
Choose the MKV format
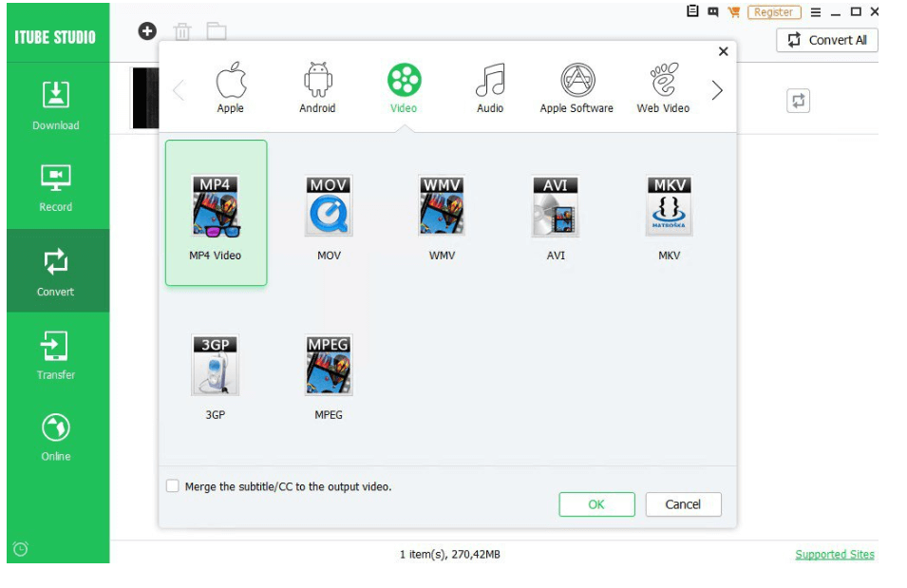point(669,218)
